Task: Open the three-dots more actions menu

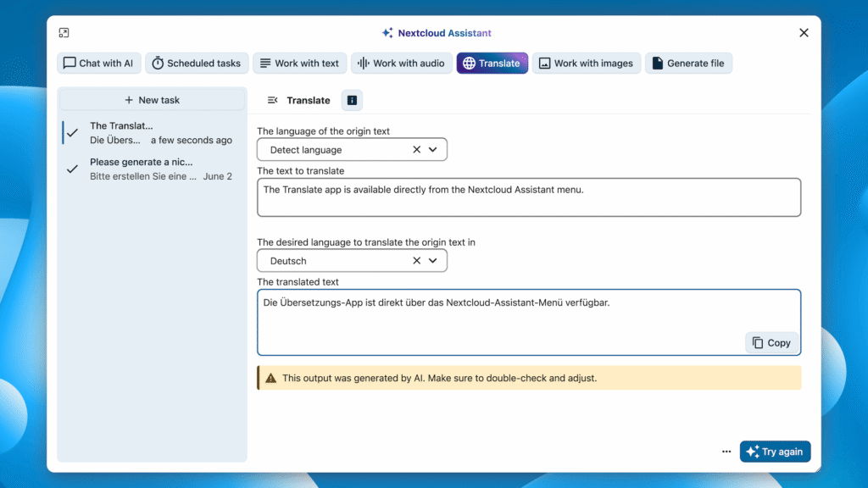Action: (x=726, y=452)
